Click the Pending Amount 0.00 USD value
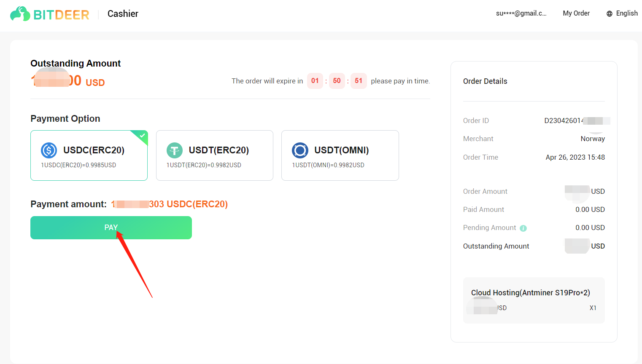 [x=590, y=228]
